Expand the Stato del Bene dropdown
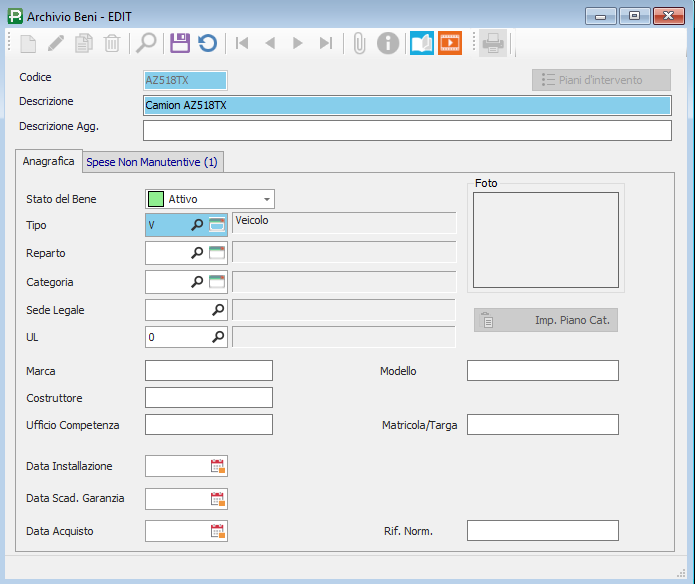 (267, 199)
